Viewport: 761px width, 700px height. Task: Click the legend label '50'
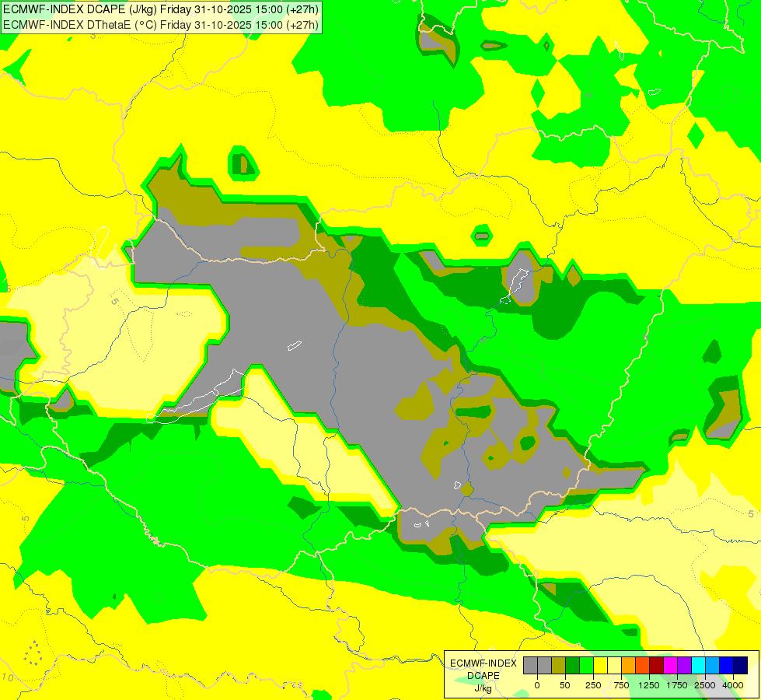point(565,685)
